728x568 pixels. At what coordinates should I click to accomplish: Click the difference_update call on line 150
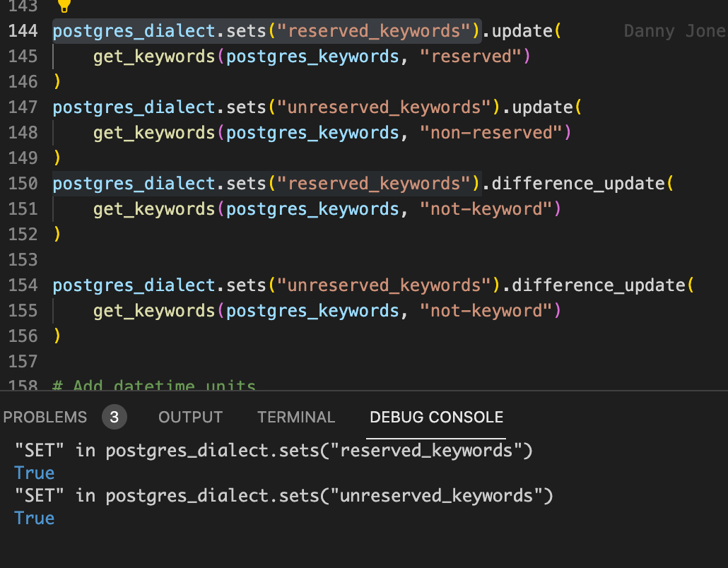594,183
